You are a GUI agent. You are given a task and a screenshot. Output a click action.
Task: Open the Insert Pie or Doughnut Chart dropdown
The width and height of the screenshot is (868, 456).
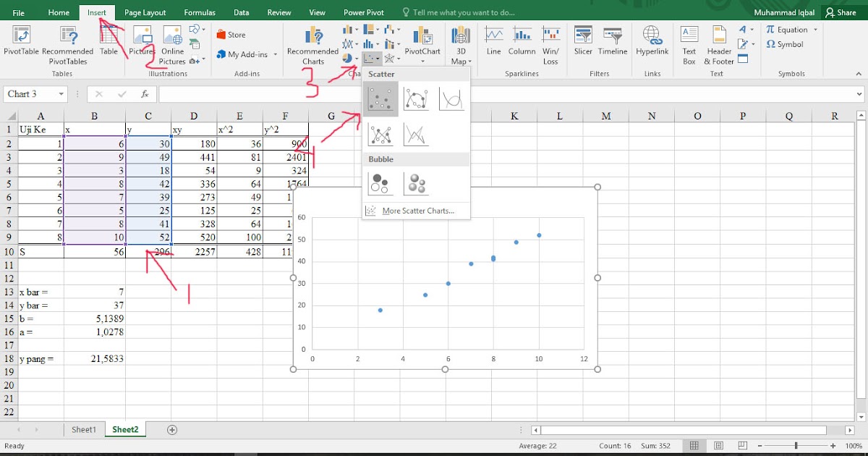click(x=350, y=58)
